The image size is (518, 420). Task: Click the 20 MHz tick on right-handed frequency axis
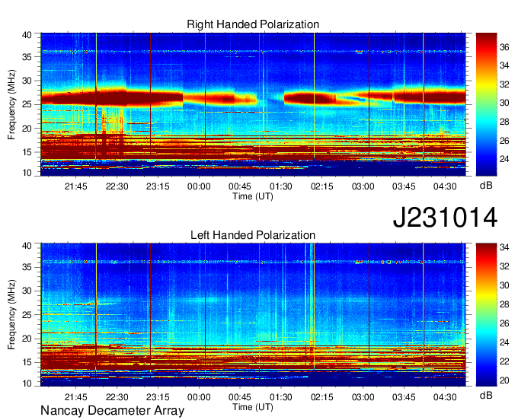27,129
